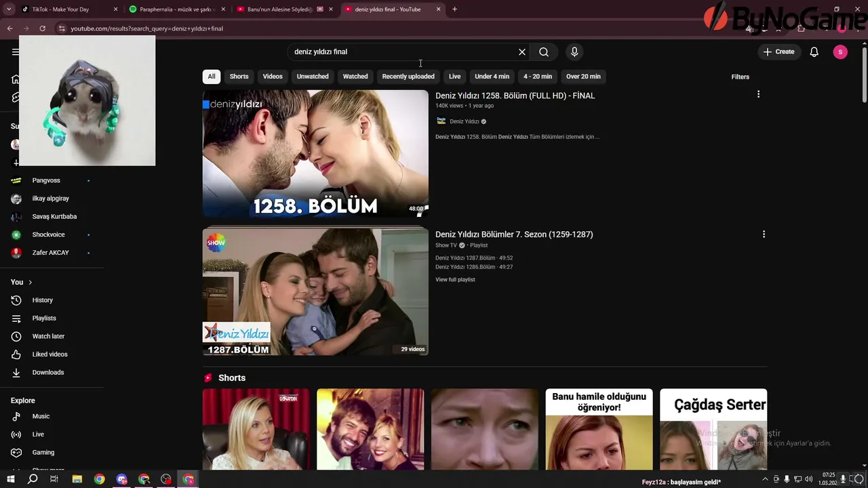Reload the page with browser refresh icon
This screenshot has width=868, height=488.
click(42, 28)
